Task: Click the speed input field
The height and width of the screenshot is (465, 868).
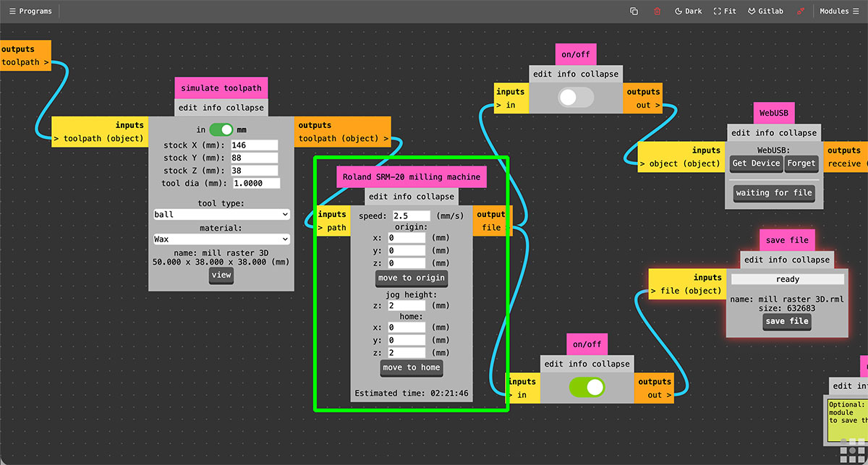Action: point(411,216)
